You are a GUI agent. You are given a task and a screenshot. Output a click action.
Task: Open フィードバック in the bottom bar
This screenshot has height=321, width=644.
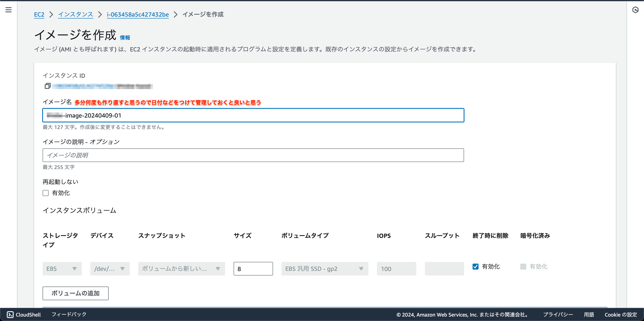tap(69, 314)
